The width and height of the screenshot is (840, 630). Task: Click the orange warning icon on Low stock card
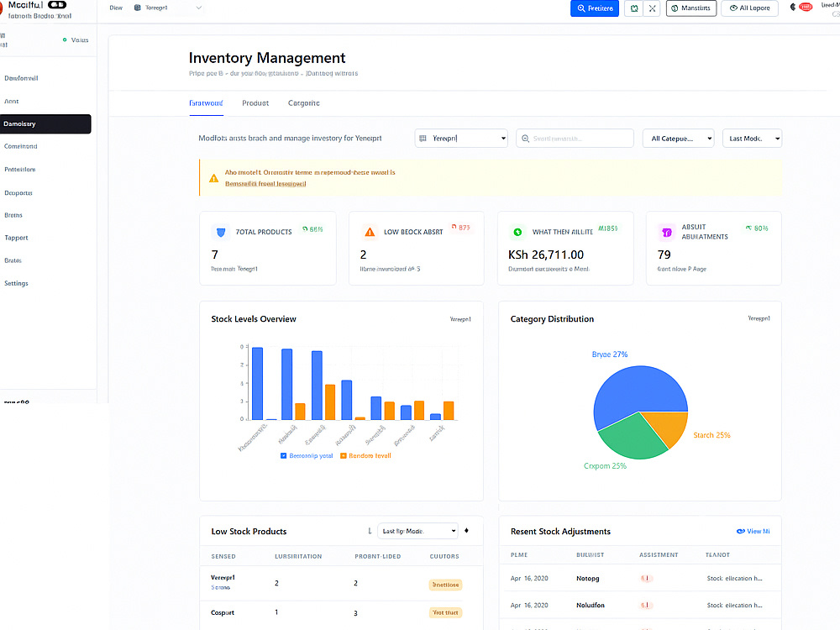[x=370, y=232]
